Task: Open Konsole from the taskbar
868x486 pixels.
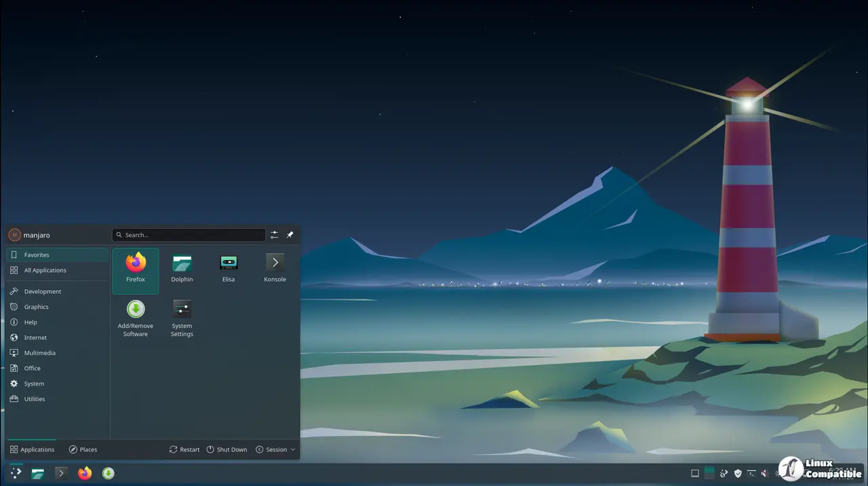Action: click(61, 473)
